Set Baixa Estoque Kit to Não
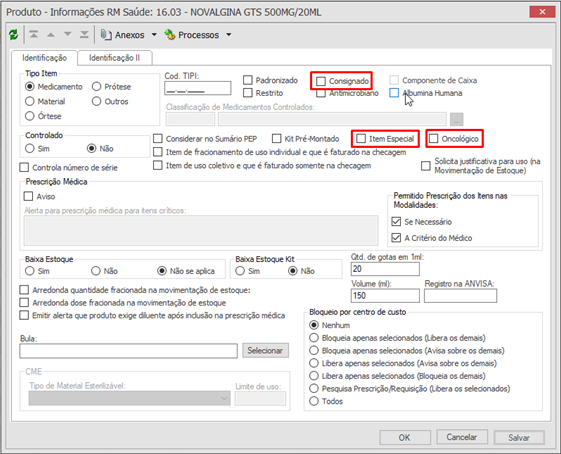Image resolution: width=561 pixels, height=454 pixels. click(293, 271)
